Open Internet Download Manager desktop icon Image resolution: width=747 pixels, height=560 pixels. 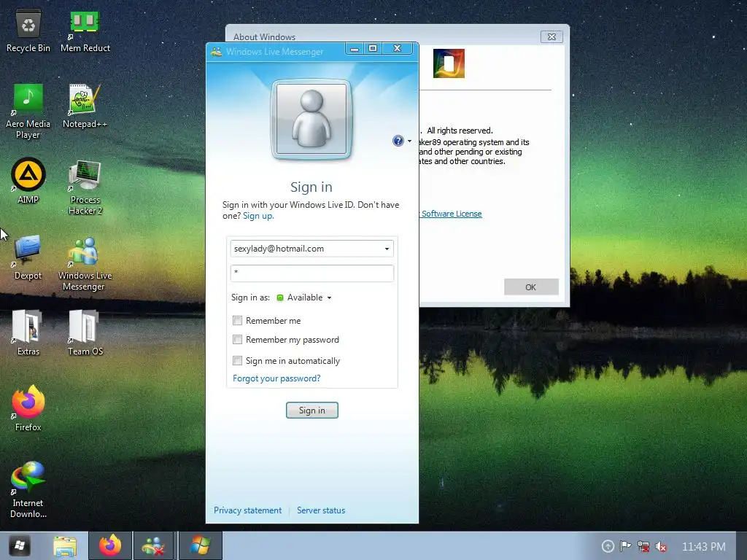28,489
